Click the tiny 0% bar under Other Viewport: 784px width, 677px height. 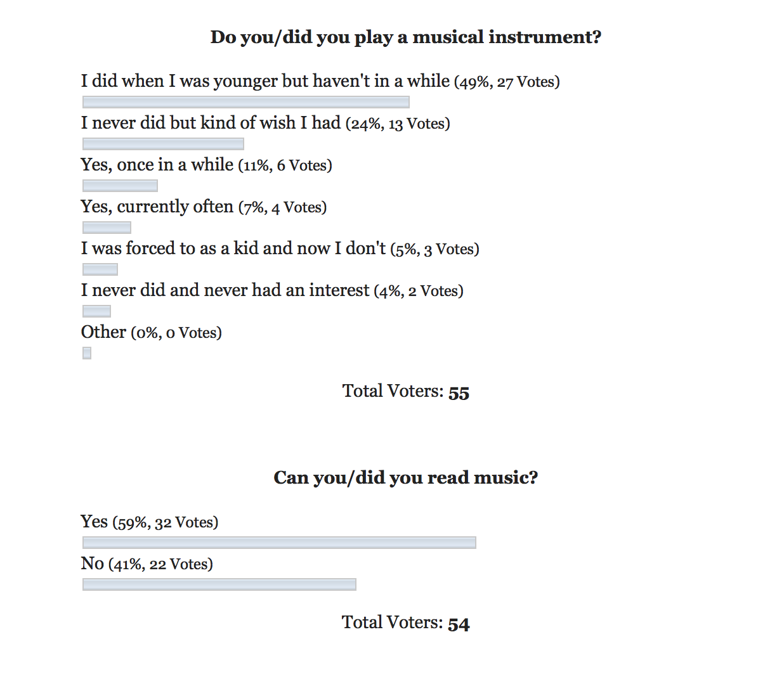tap(87, 353)
